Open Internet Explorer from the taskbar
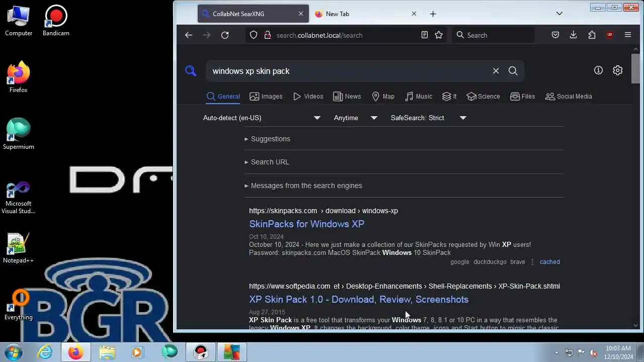 45,352
